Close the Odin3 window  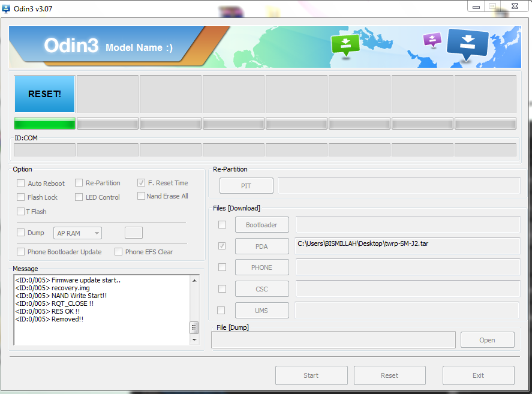point(515,6)
